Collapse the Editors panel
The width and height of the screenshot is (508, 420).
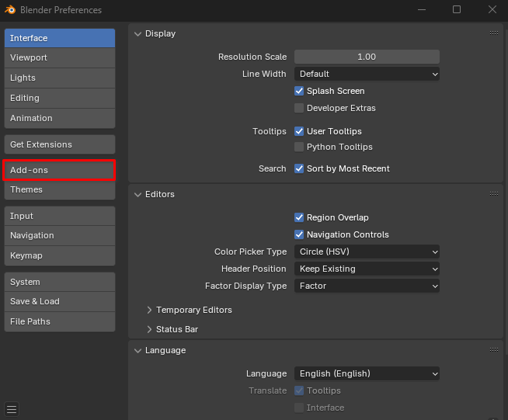coord(138,194)
